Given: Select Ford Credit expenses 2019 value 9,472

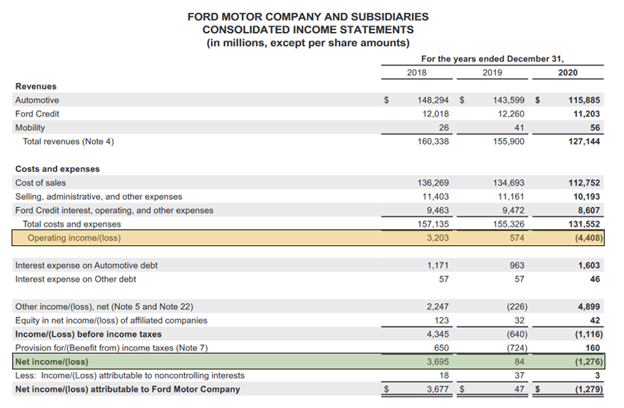Looking at the screenshot, I should click(514, 210).
